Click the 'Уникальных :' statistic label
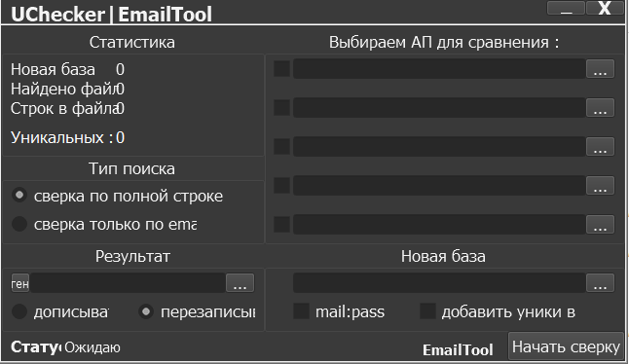 tap(61, 138)
